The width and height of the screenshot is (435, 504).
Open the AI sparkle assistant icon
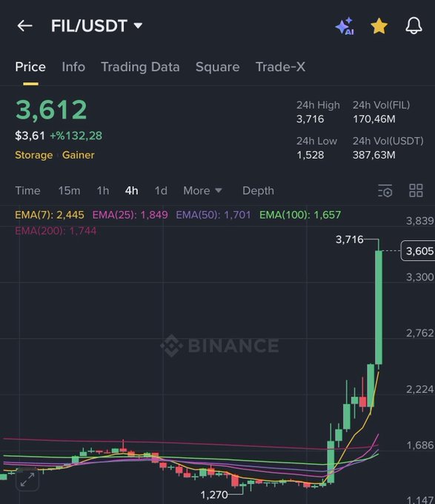pyautogui.click(x=345, y=26)
